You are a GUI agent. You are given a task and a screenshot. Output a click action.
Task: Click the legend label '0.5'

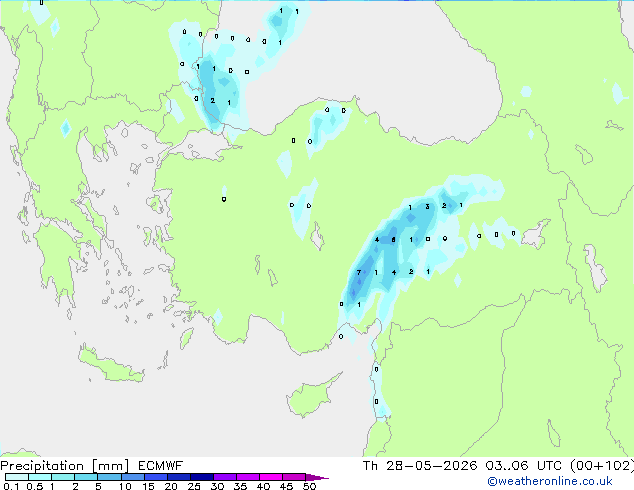[35, 486]
